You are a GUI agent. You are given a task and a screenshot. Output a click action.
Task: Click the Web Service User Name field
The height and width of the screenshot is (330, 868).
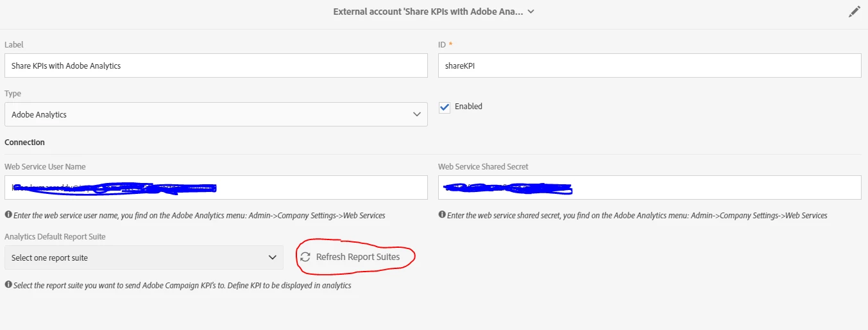[216, 187]
